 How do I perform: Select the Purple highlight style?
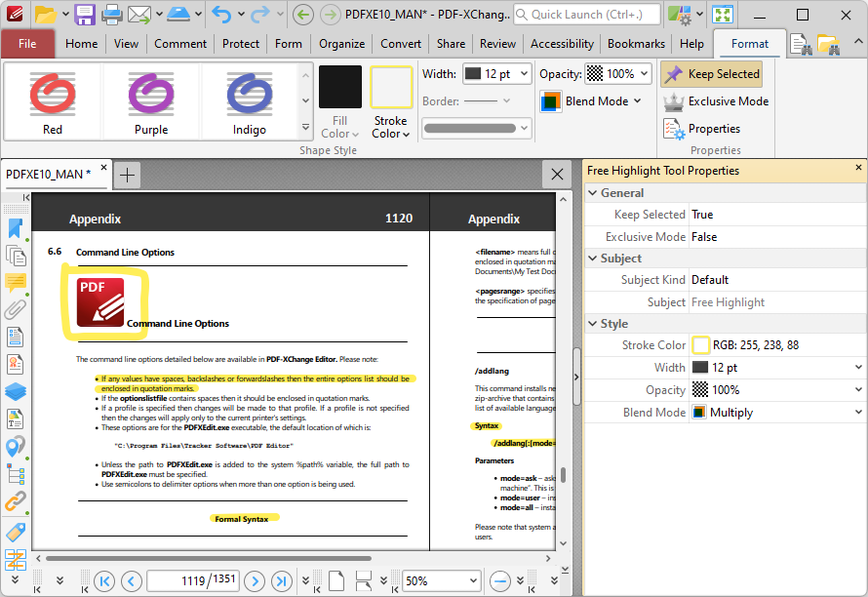pyautogui.click(x=151, y=101)
